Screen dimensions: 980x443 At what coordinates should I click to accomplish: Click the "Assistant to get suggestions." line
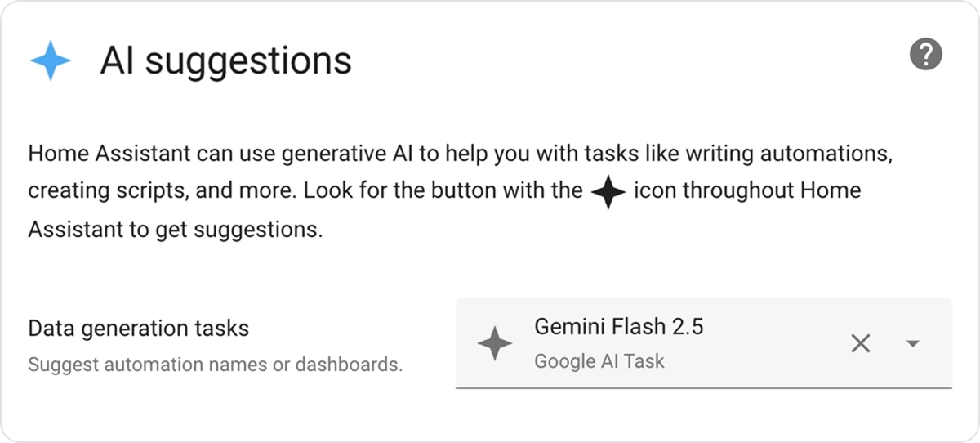176,229
